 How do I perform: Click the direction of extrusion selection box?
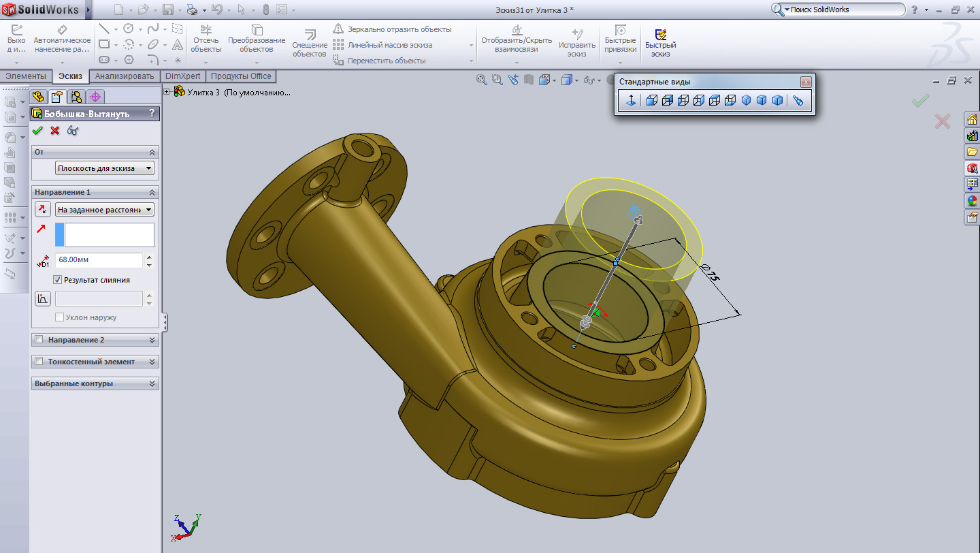click(109, 234)
